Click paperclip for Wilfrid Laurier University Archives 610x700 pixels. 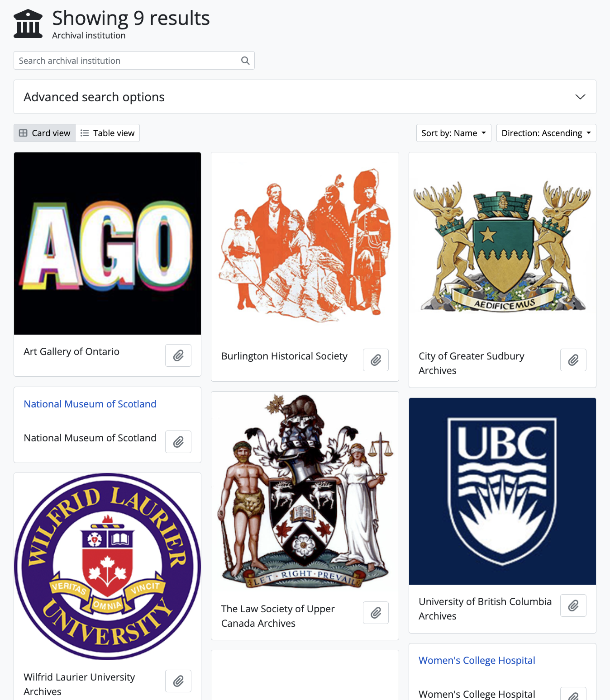tap(178, 681)
